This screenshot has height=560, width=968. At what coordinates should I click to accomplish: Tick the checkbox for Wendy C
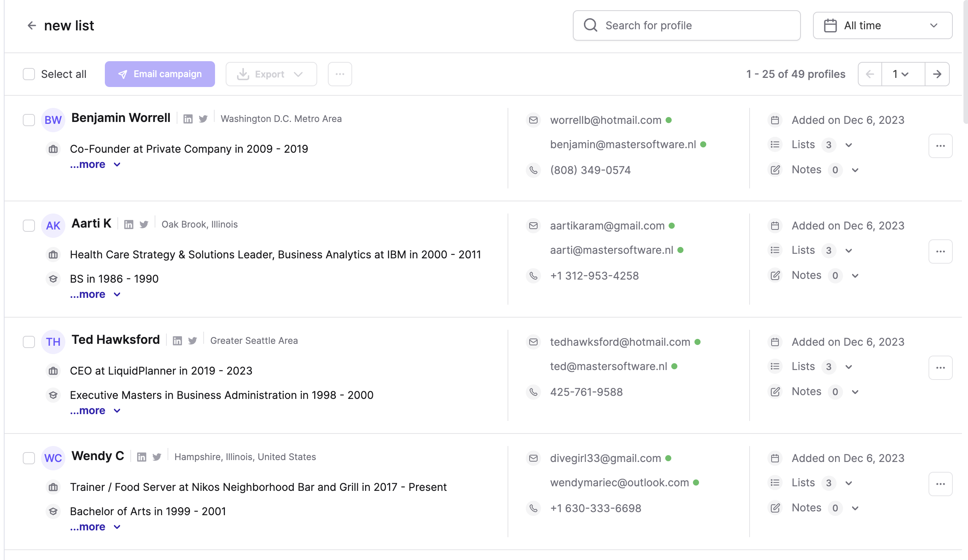click(29, 458)
